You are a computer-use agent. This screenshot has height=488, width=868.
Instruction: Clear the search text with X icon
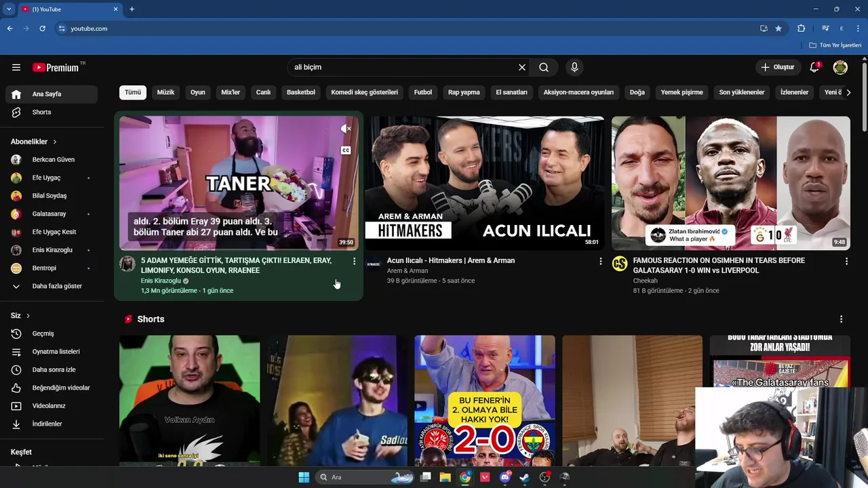[x=522, y=67]
